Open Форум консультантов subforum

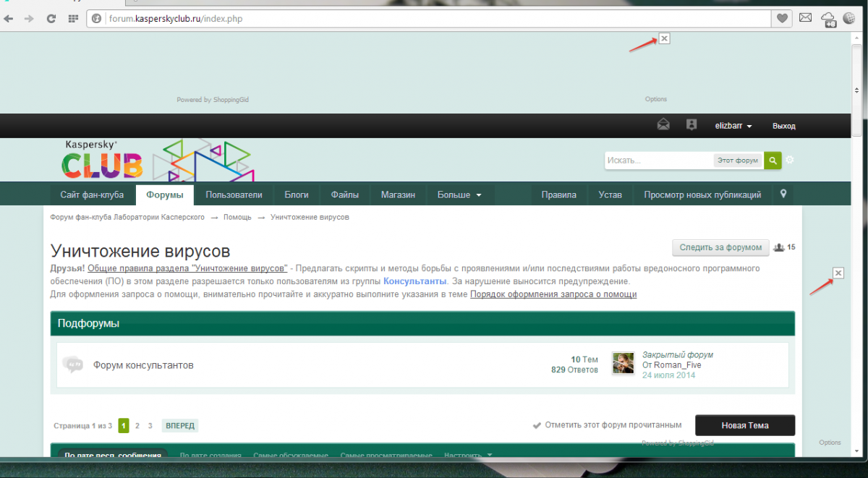tap(143, 365)
